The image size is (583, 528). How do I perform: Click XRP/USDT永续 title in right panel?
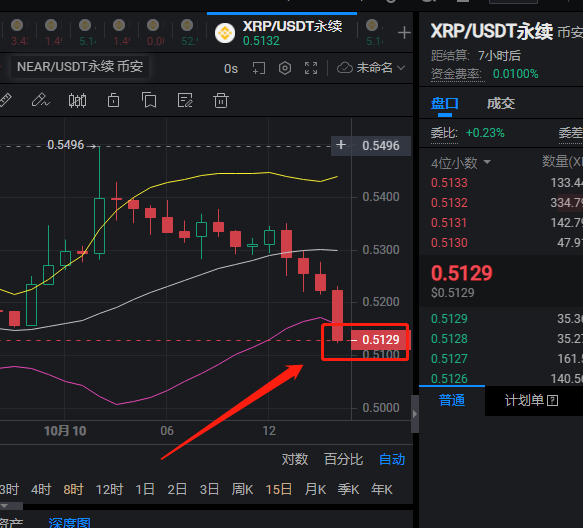[x=492, y=31]
